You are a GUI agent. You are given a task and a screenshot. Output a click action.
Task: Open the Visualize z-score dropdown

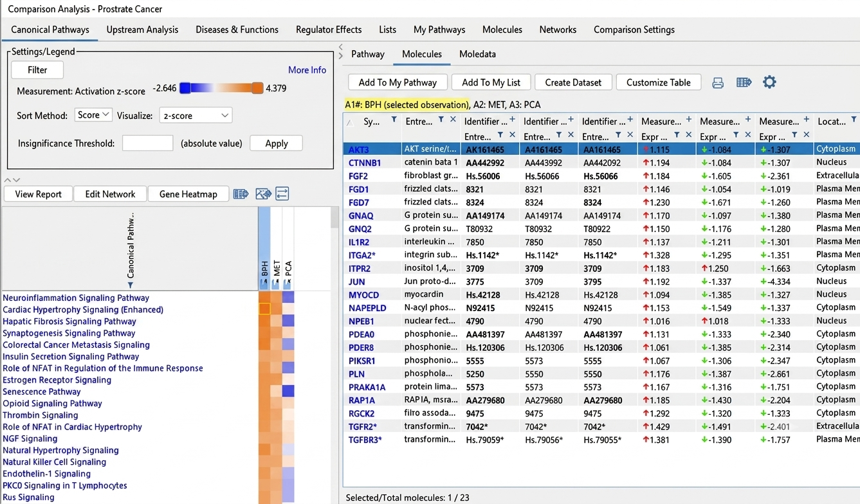pos(196,116)
